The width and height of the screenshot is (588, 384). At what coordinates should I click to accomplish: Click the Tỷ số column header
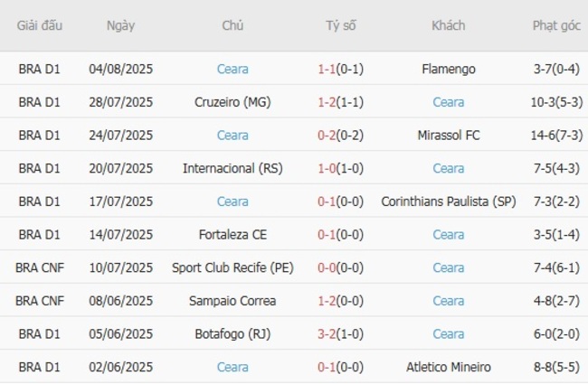pos(341,25)
